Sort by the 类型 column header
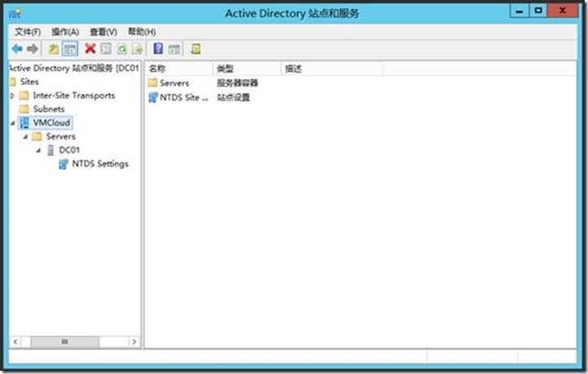This screenshot has height=374, width=588. [247, 69]
